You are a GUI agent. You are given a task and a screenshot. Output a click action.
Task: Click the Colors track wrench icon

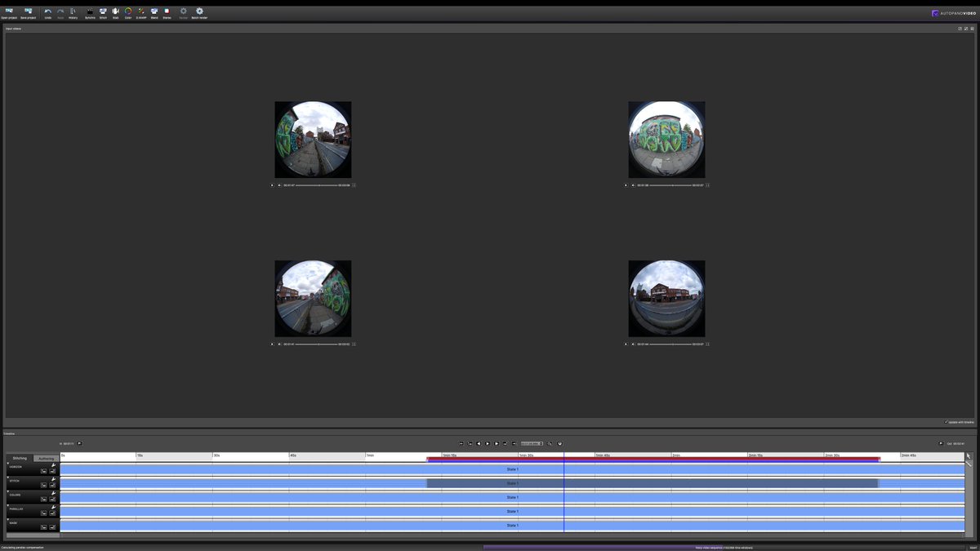(x=53, y=493)
